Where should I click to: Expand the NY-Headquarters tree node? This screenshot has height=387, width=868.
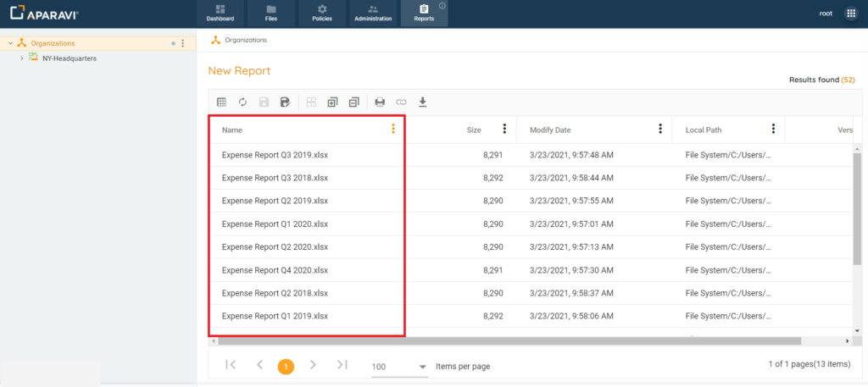(21, 58)
